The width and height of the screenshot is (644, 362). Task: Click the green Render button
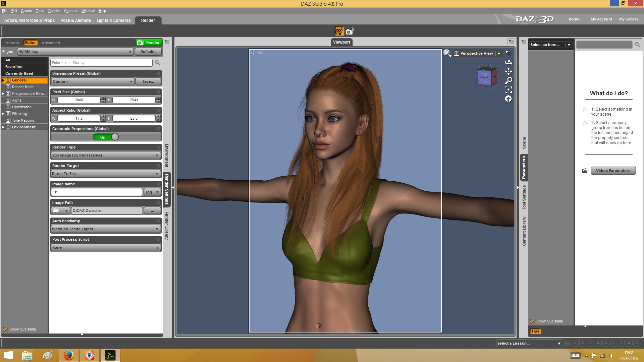(149, 43)
